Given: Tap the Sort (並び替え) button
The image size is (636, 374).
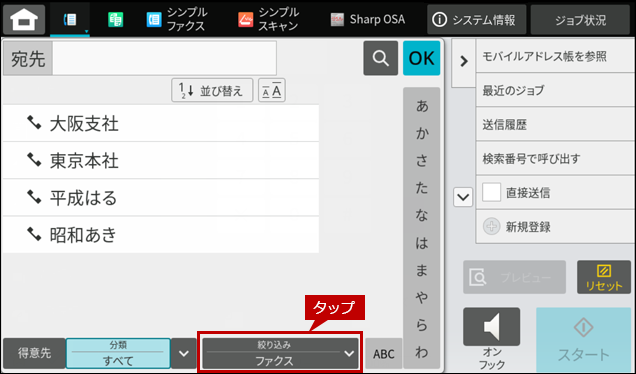Looking at the screenshot, I should [x=212, y=90].
